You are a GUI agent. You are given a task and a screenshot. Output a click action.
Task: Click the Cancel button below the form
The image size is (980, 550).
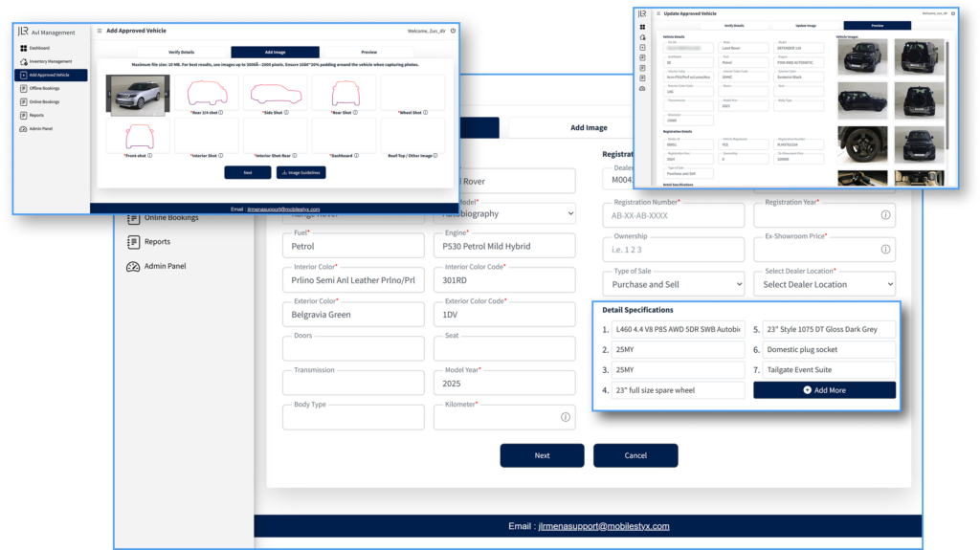(x=635, y=455)
